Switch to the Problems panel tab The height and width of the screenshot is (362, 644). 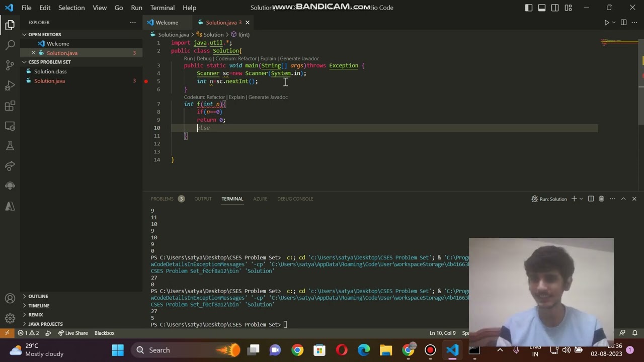tap(162, 199)
